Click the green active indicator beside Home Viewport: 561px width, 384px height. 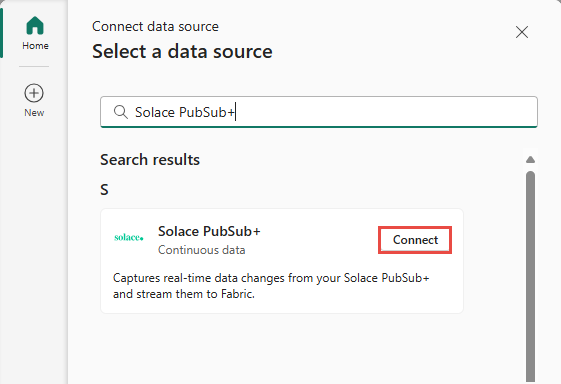tap(1, 33)
